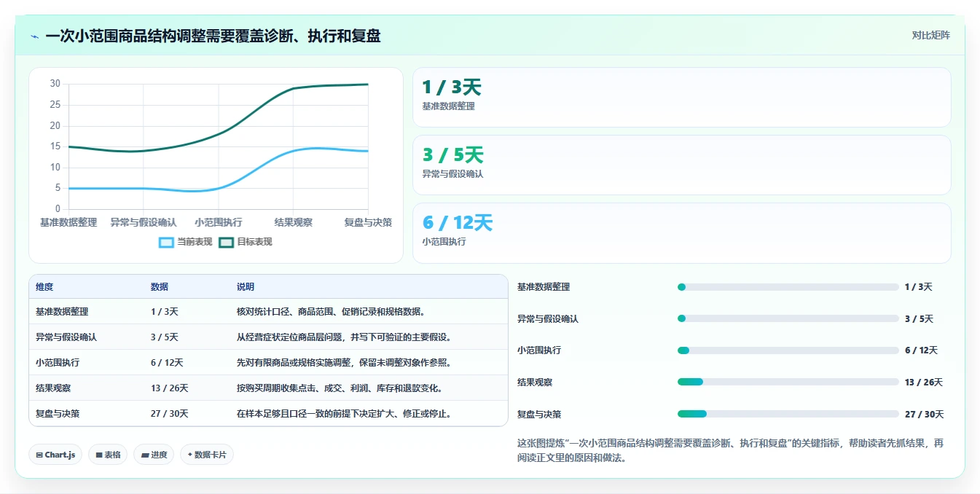Click the lightning icon beside the title
Image resolution: width=980 pixels, height=494 pixels.
tap(34, 36)
